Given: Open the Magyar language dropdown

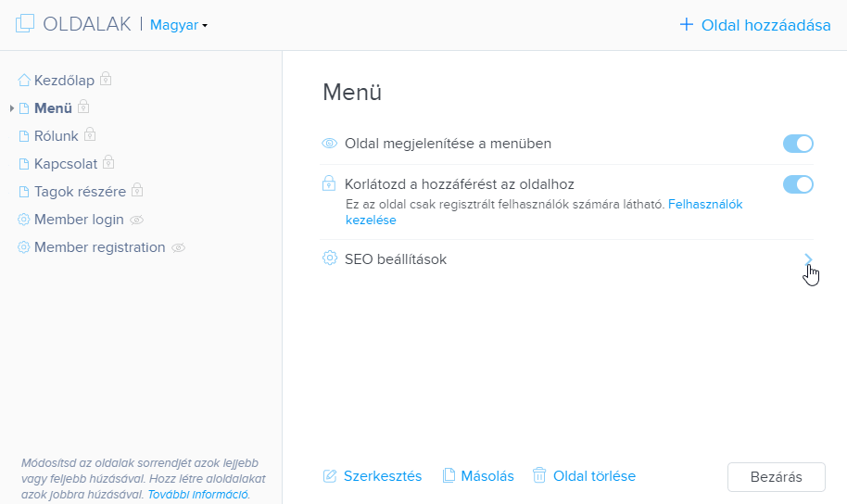Looking at the screenshot, I should [179, 25].
